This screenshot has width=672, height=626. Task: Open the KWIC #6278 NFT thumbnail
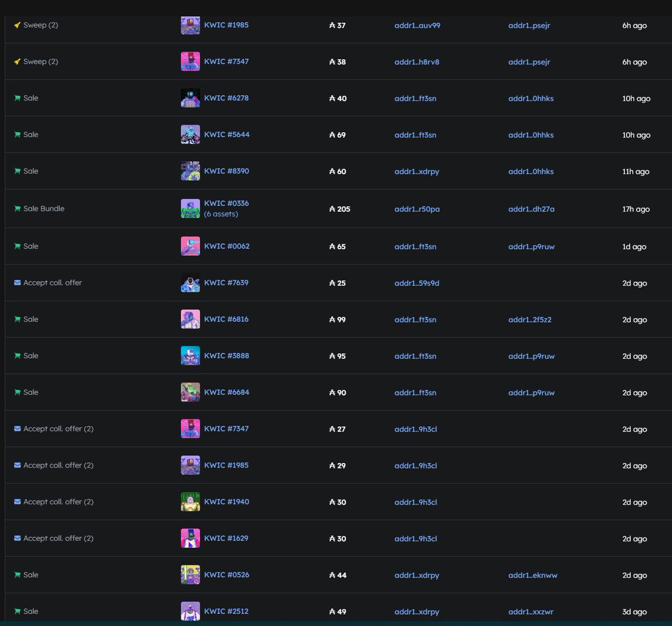pos(190,98)
